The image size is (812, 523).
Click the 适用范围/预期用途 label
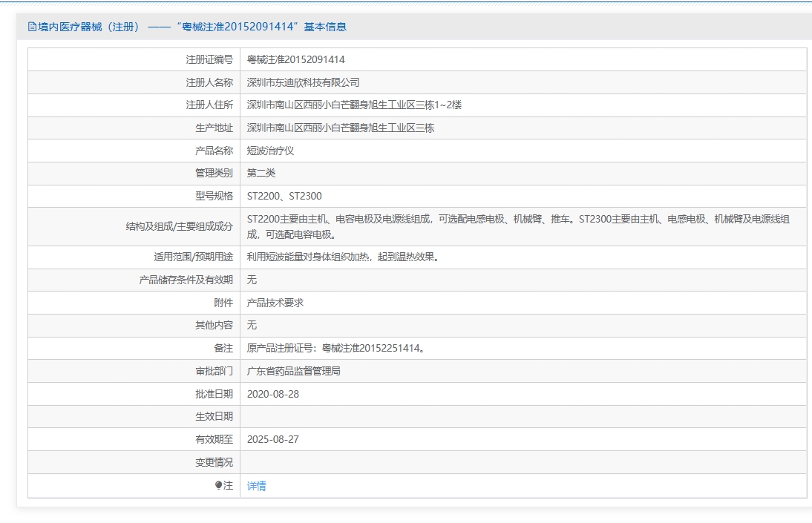pos(193,257)
